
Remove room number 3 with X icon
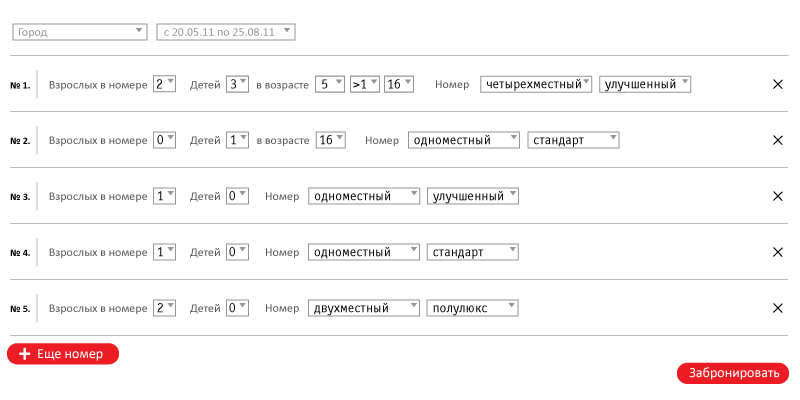[778, 197]
